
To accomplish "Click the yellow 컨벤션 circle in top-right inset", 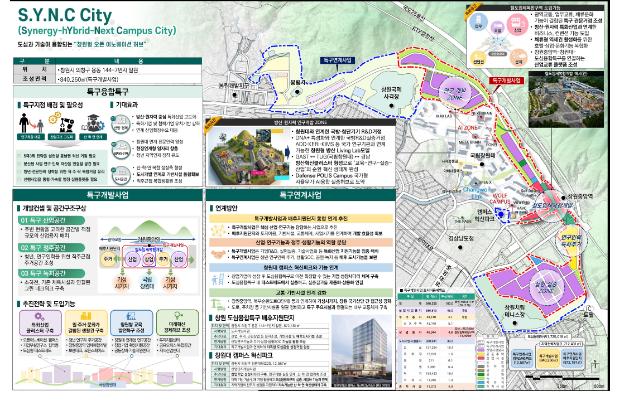I will coord(478,59).
